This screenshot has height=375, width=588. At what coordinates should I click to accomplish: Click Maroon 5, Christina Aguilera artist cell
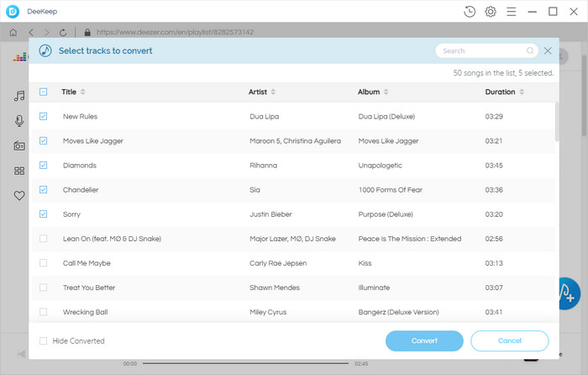[x=295, y=140]
